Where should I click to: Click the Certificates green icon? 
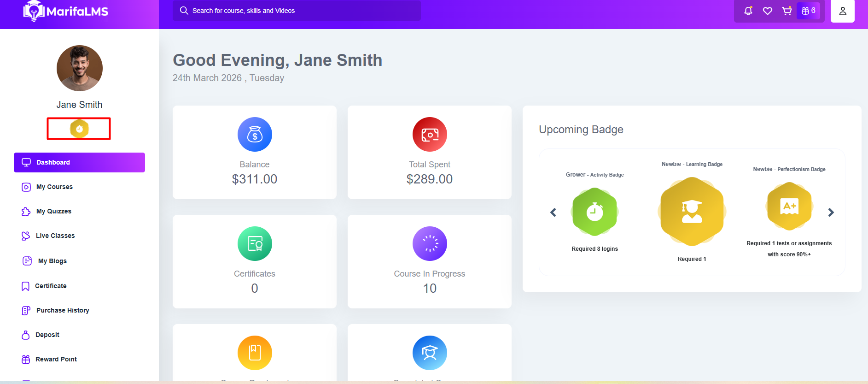pos(255,244)
